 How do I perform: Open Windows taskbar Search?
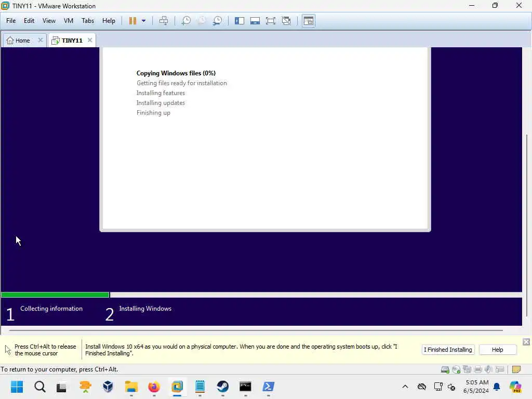39,387
